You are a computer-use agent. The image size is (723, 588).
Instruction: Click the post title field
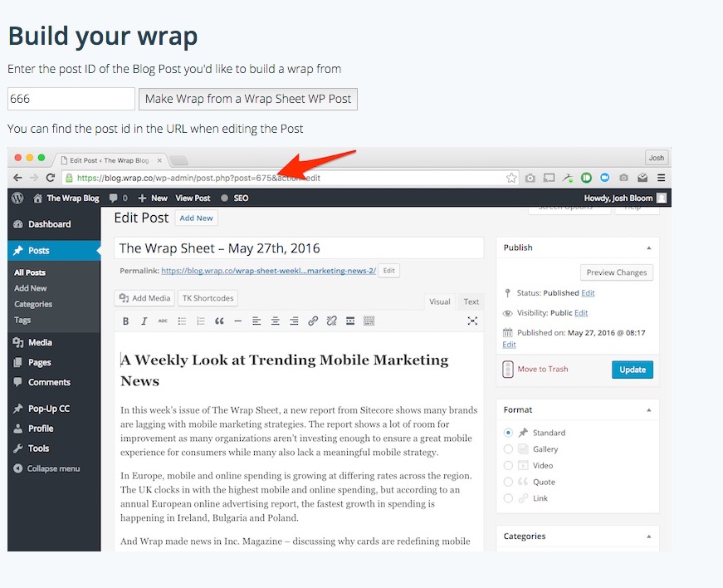pyautogui.click(x=299, y=248)
